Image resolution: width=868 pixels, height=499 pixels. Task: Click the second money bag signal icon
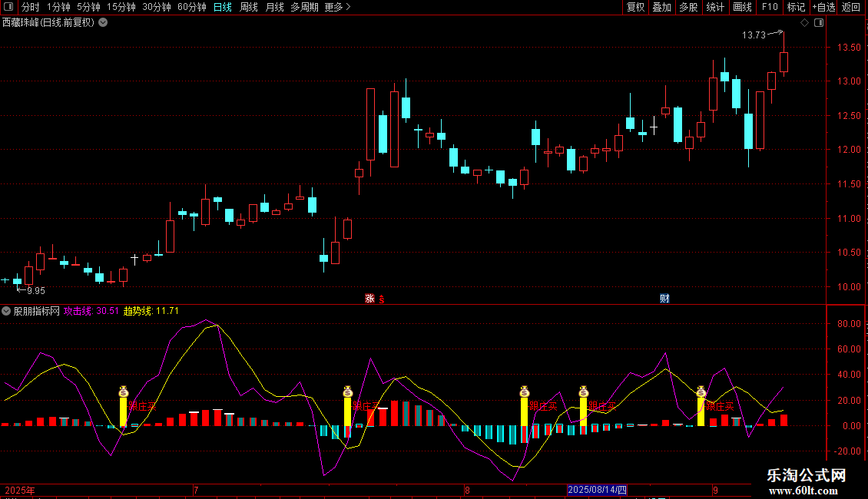tap(348, 392)
